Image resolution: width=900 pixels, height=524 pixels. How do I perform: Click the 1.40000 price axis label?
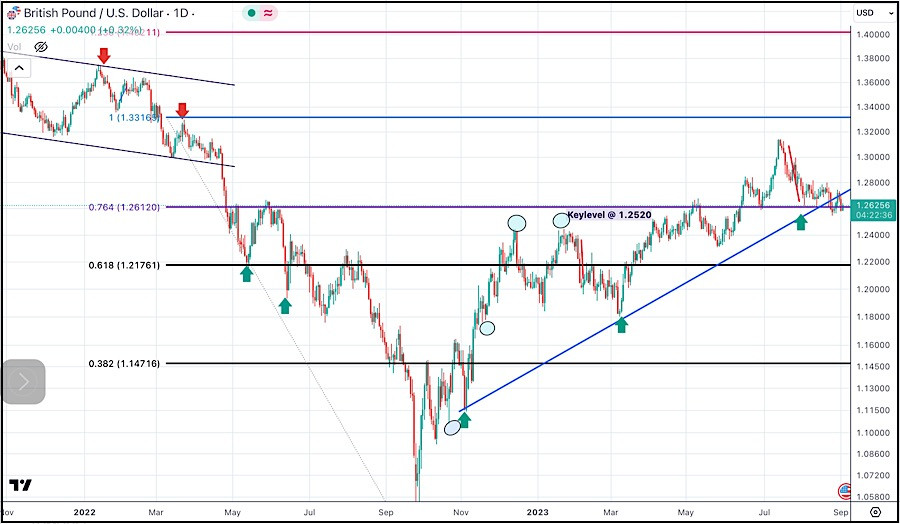(872, 34)
